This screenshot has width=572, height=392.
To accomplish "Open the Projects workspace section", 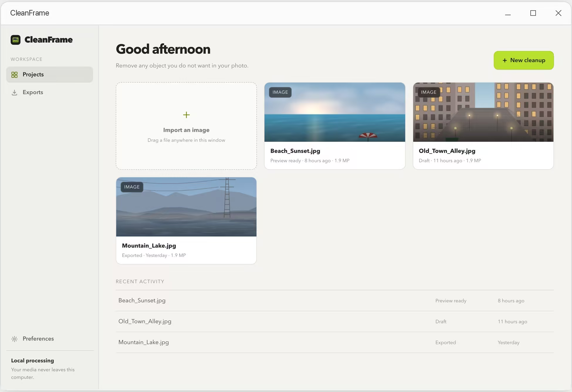I will click(50, 74).
